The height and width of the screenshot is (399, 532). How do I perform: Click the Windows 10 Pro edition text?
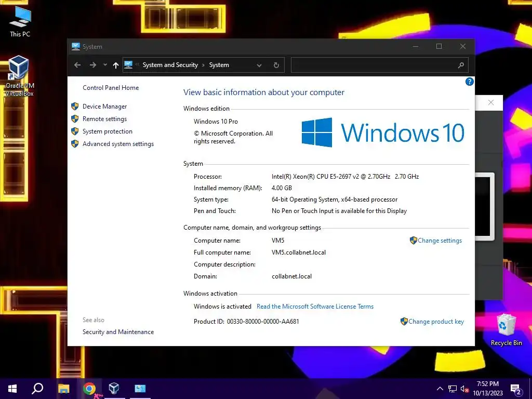point(216,122)
